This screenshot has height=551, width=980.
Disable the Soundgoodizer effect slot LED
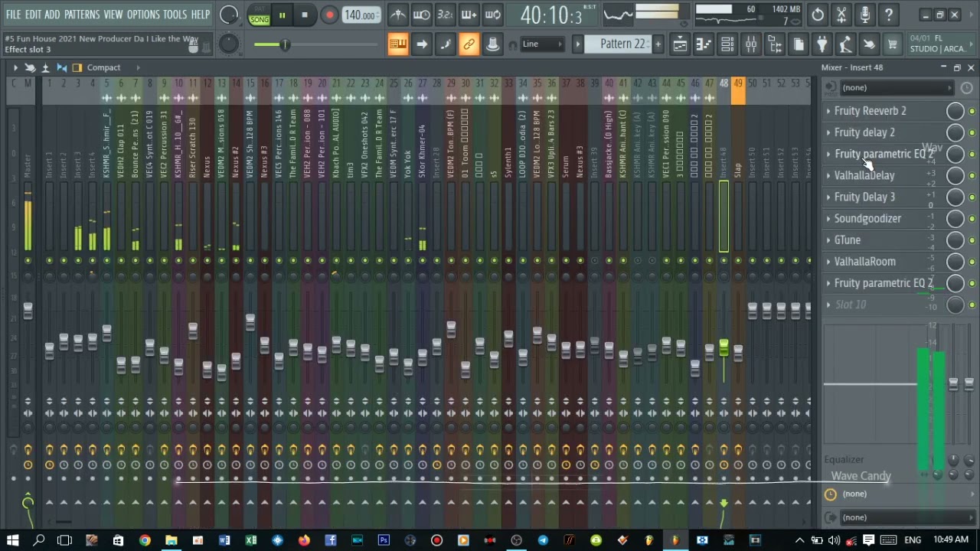coord(972,219)
